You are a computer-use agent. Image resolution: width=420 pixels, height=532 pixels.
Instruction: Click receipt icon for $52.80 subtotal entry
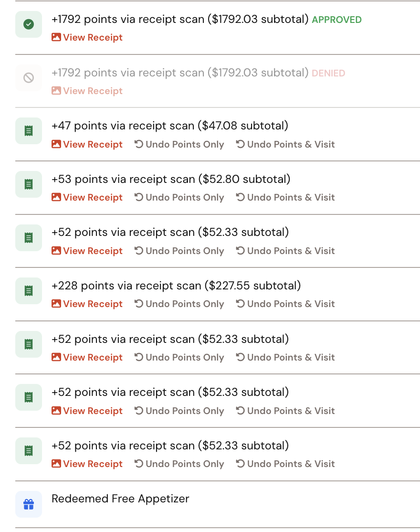29,184
